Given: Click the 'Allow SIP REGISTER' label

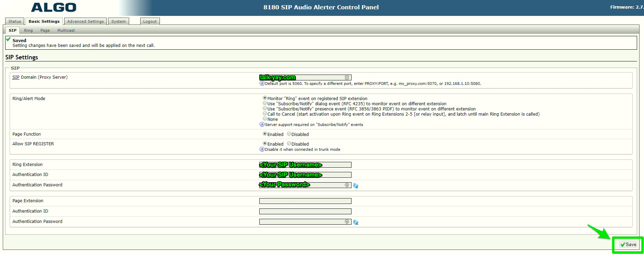Looking at the screenshot, I should [33, 144].
